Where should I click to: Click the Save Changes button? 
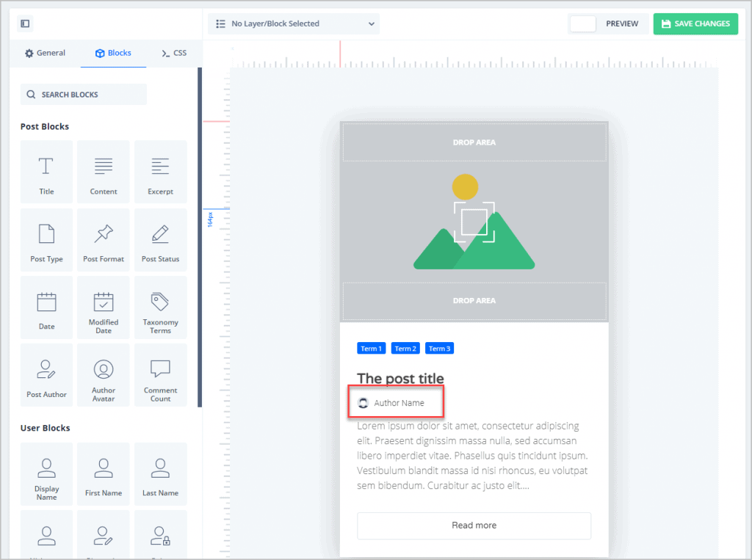pos(695,23)
